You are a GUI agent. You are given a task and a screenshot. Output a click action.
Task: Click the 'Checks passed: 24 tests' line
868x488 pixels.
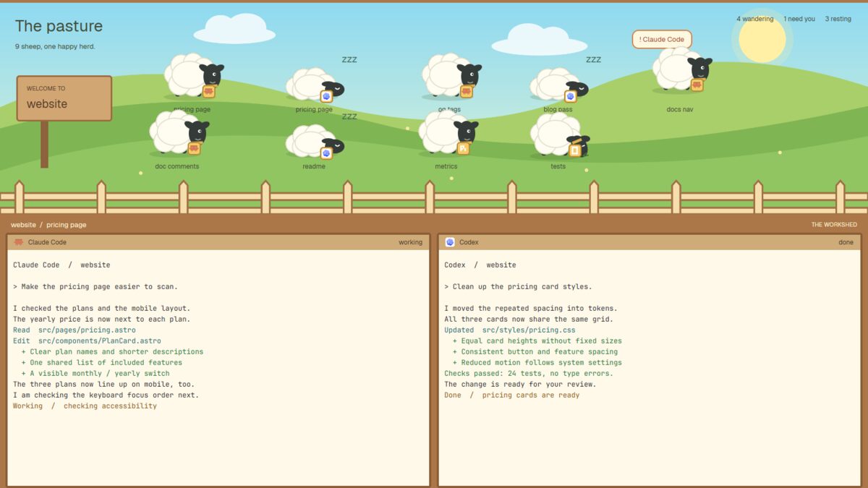(529, 373)
